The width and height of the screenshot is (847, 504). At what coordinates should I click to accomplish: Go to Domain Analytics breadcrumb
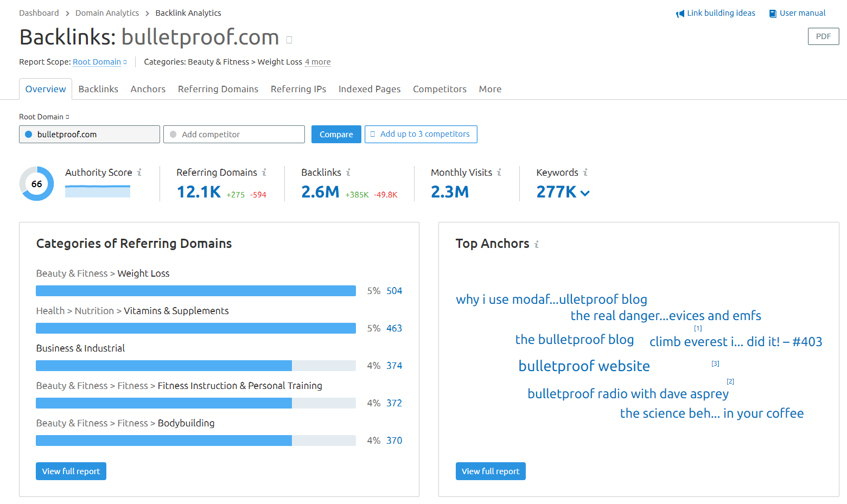tap(107, 13)
